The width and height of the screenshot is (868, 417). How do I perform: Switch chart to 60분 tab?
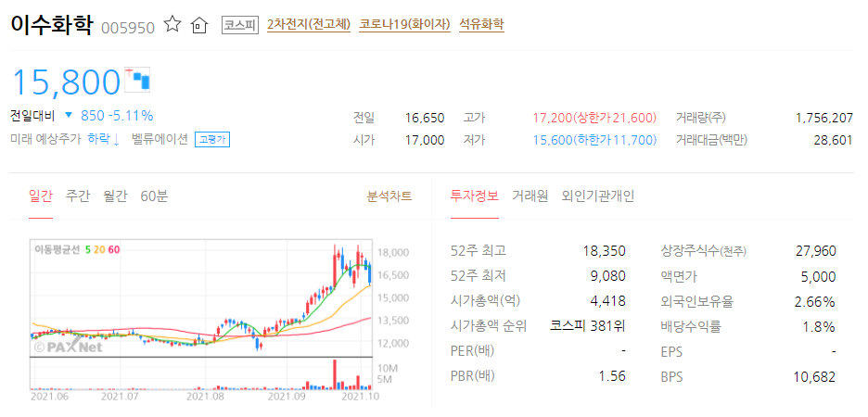(154, 196)
